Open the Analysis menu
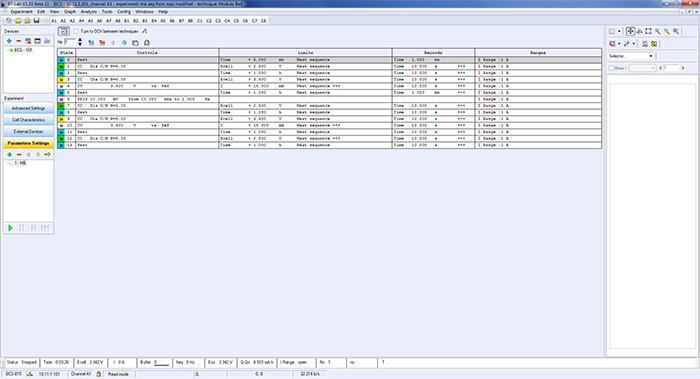The height and width of the screenshot is (379, 700). 88,12
